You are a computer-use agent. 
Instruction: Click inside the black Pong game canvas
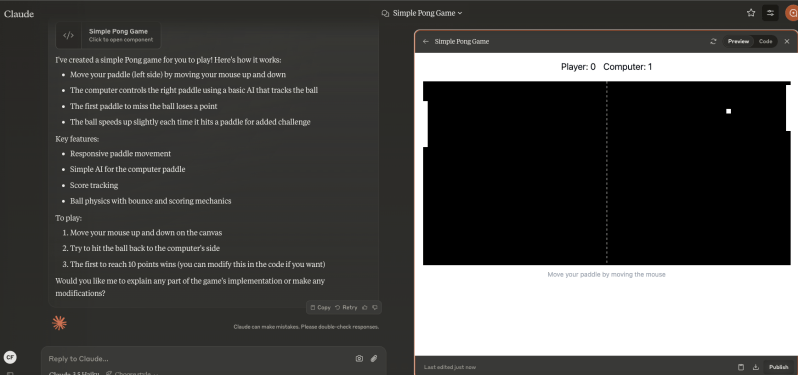pos(607,173)
